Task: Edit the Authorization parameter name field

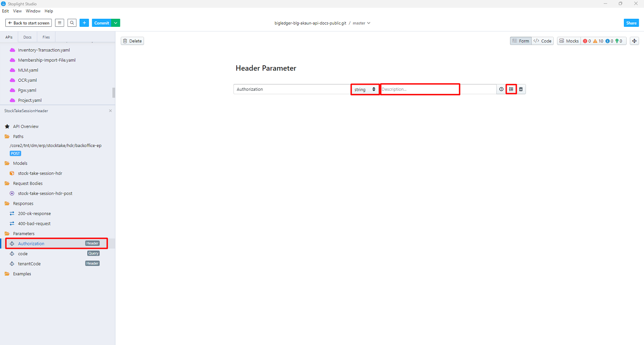Action: coord(292,89)
